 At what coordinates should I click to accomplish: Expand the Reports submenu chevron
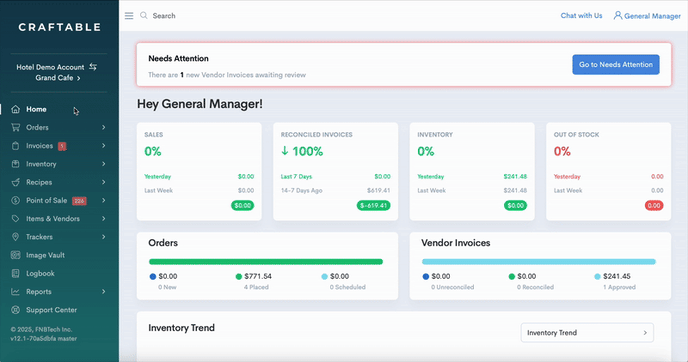[104, 291]
